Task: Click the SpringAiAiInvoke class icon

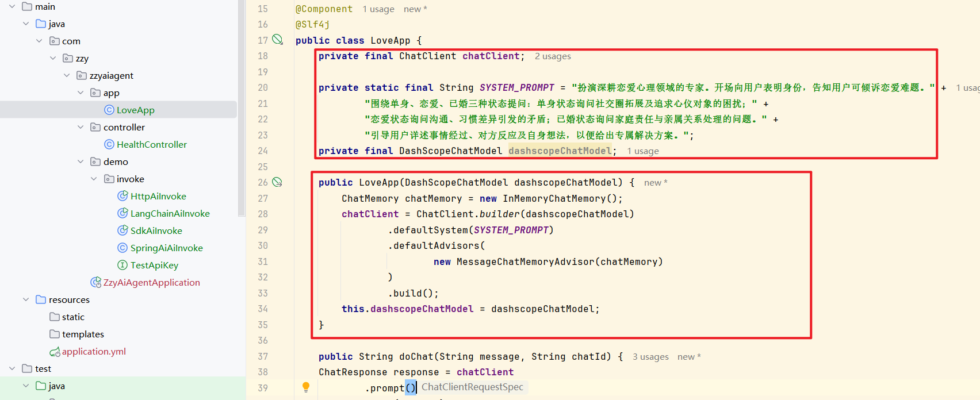Action: point(122,248)
